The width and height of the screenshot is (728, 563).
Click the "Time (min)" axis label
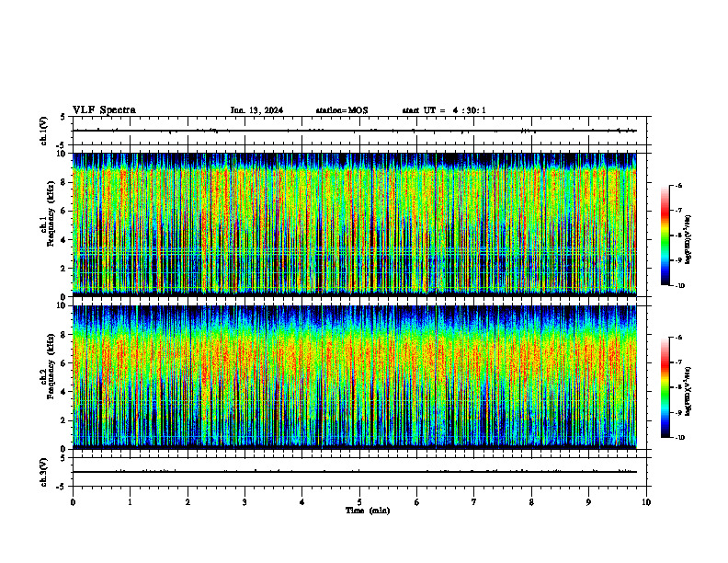[368, 511]
